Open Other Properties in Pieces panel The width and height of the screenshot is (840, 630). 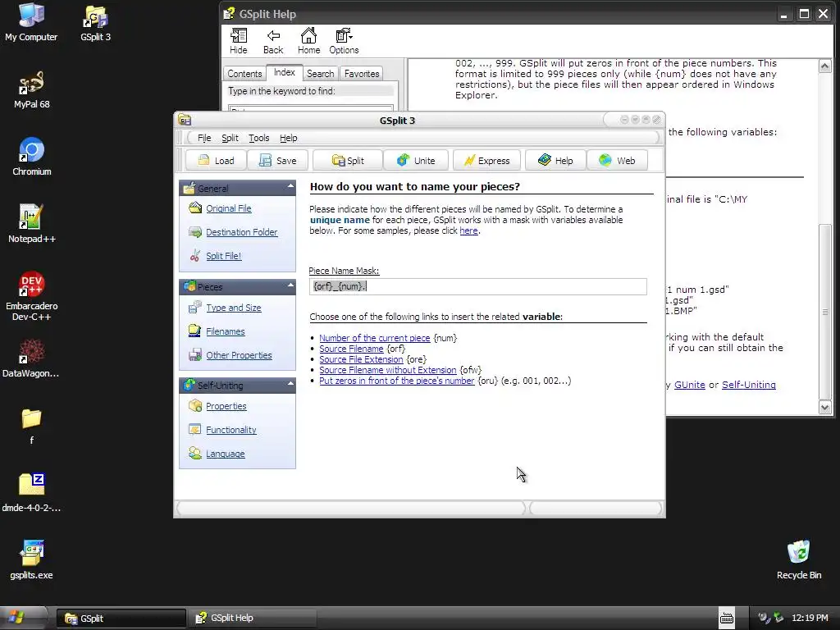click(239, 355)
